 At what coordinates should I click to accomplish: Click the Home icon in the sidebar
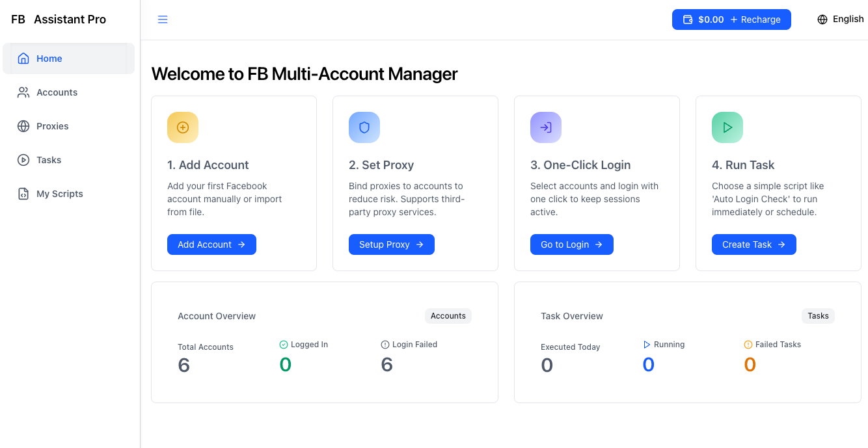tap(22, 58)
